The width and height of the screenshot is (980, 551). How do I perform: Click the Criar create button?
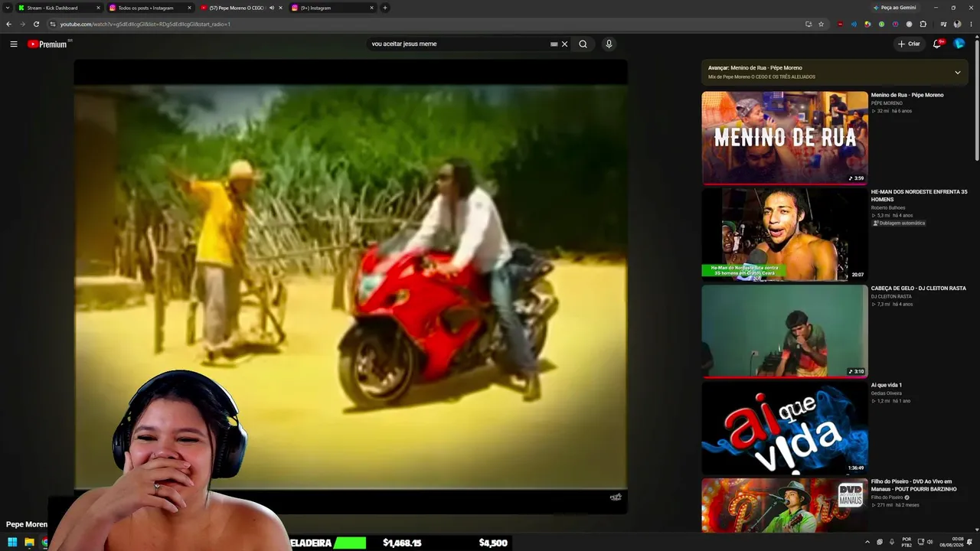click(x=909, y=44)
